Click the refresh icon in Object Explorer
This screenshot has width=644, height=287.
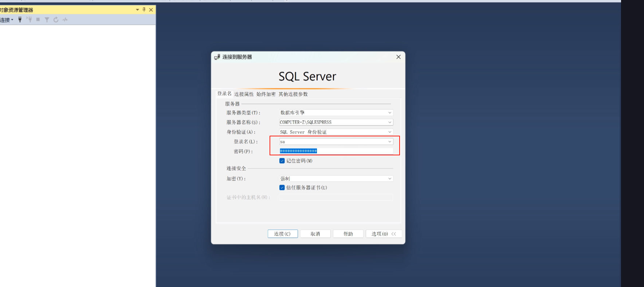pos(56,20)
